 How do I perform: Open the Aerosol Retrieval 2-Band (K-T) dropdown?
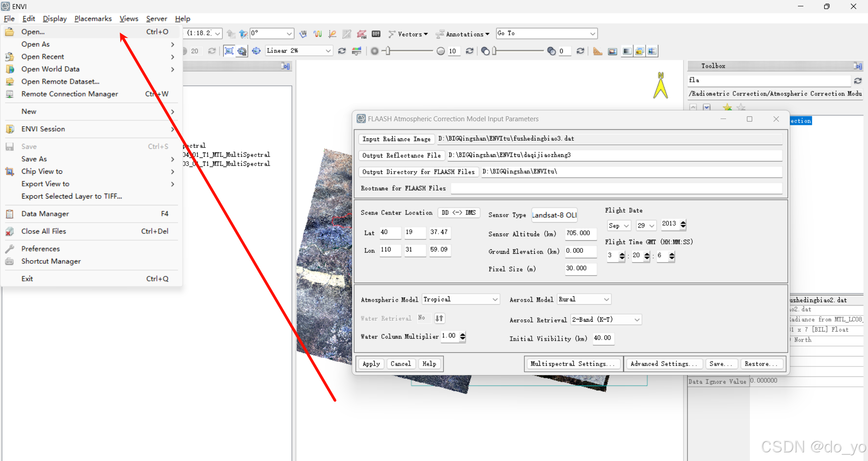pos(637,320)
